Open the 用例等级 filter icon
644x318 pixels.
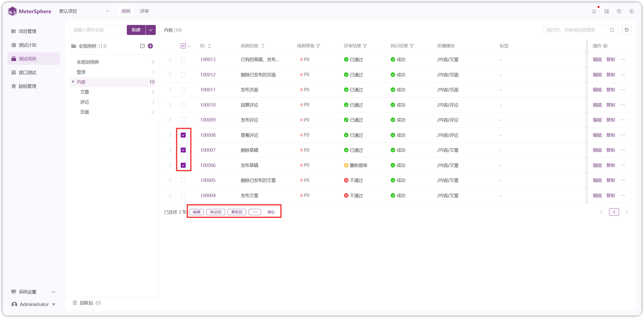318,46
